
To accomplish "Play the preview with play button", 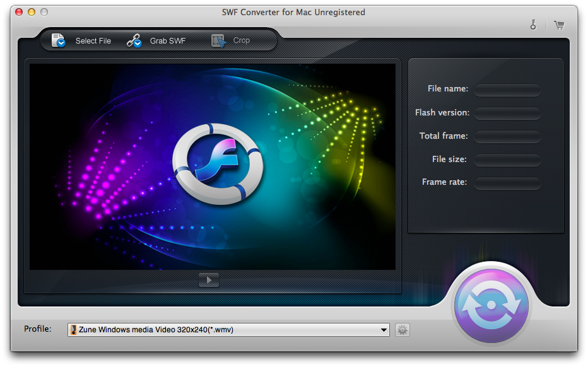I will click(x=209, y=279).
